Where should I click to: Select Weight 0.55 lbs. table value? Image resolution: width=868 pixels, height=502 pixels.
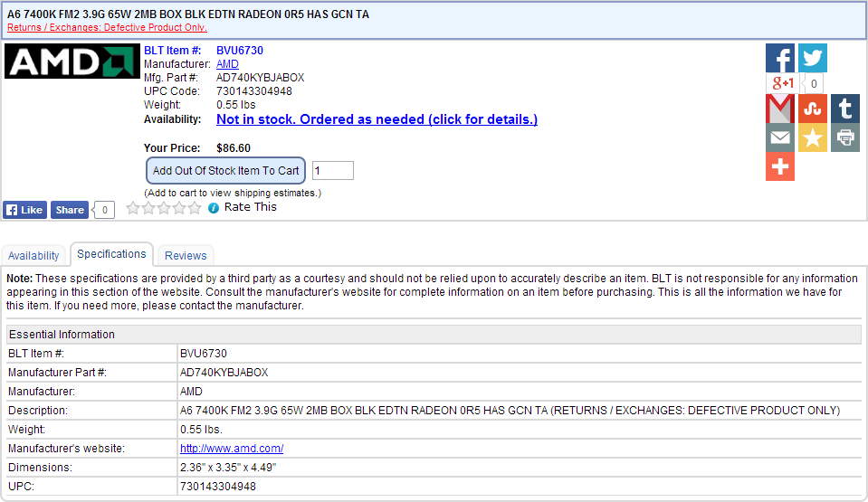coord(201,430)
